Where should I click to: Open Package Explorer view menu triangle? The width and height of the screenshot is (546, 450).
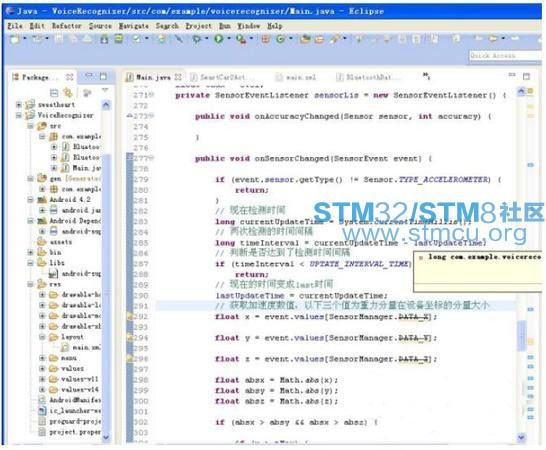click(105, 91)
